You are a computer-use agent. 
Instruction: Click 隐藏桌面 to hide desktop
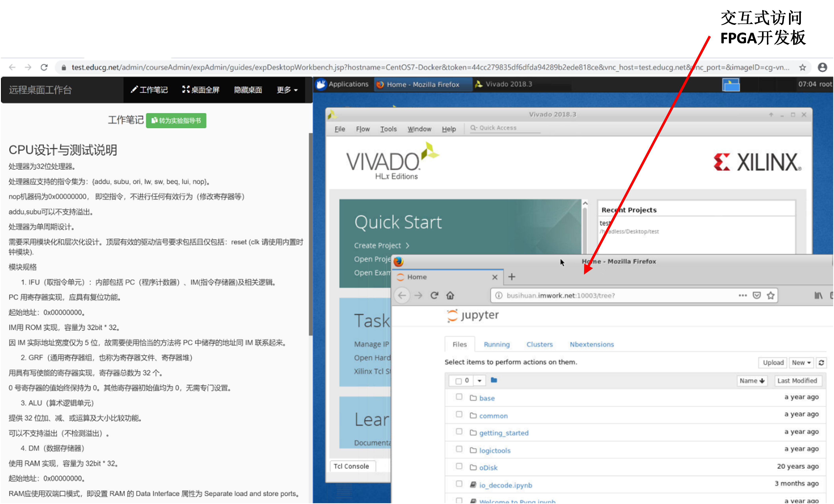[x=248, y=90]
